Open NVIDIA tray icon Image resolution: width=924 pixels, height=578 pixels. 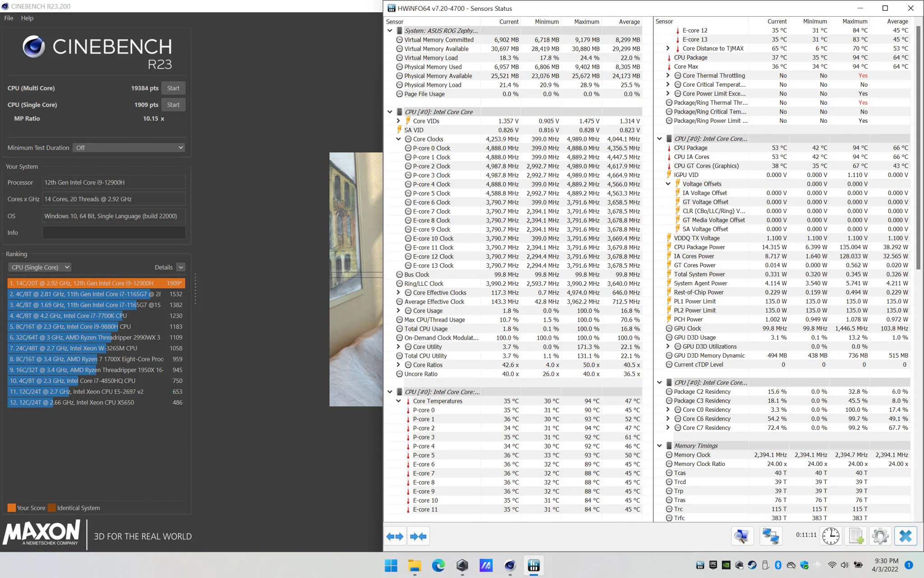tap(726, 565)
